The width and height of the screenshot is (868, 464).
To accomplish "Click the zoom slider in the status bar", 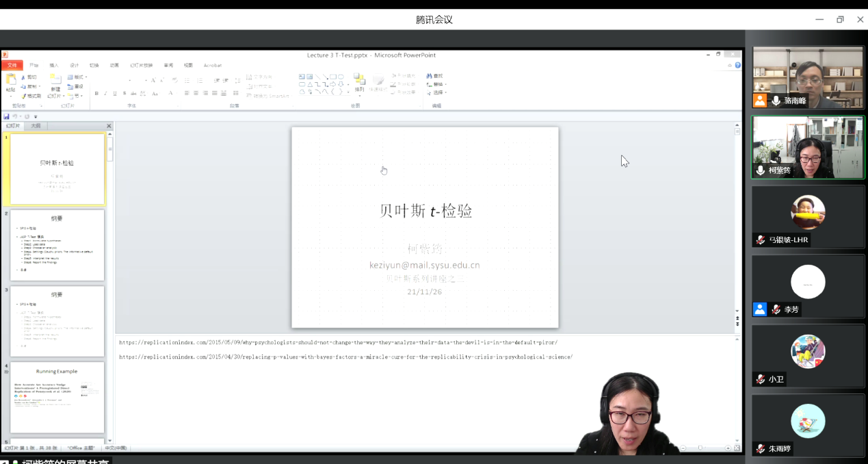I will click(700, 448).
